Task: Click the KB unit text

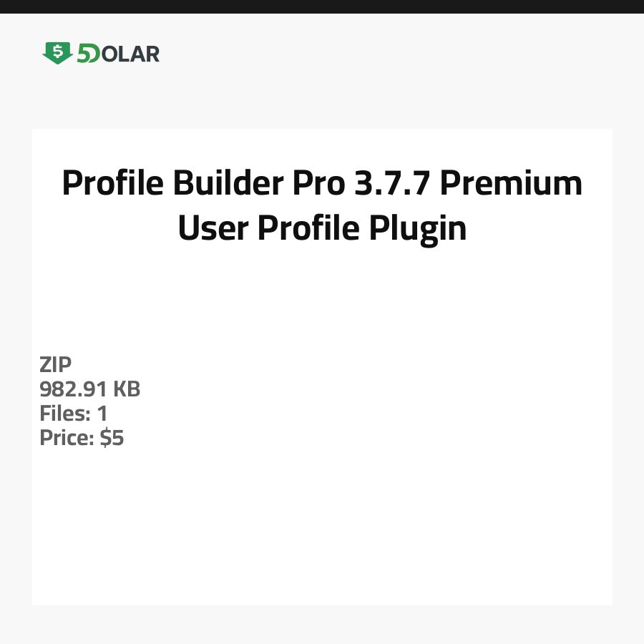Action: tap(127, 389)
